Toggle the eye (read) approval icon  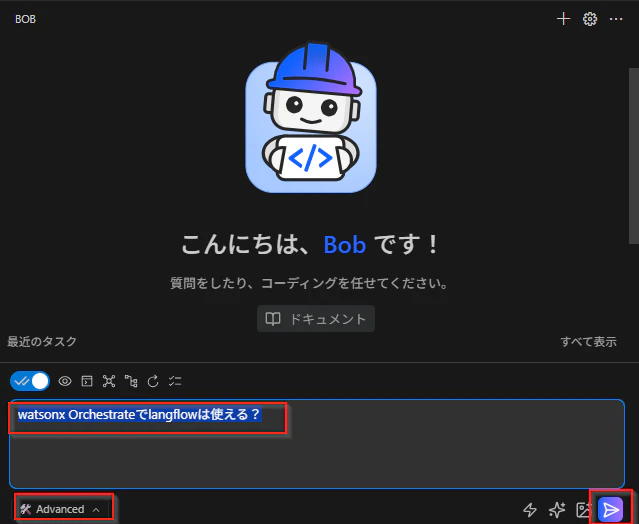pos(65,381)
